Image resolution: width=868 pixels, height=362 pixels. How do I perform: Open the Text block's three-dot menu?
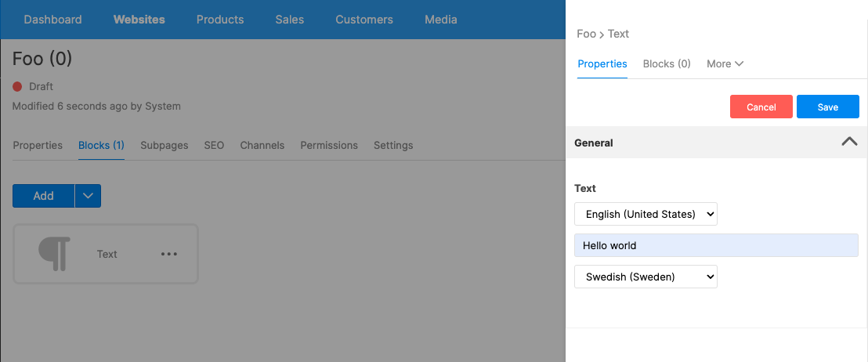point(169,254)
